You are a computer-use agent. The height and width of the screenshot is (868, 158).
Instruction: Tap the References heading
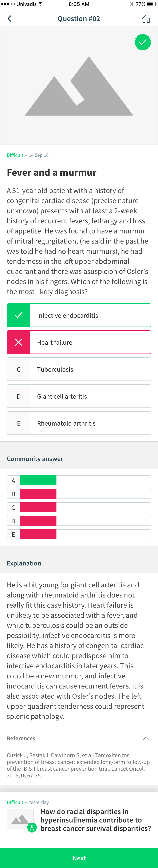pyautogui.click(x=21, y=738)
